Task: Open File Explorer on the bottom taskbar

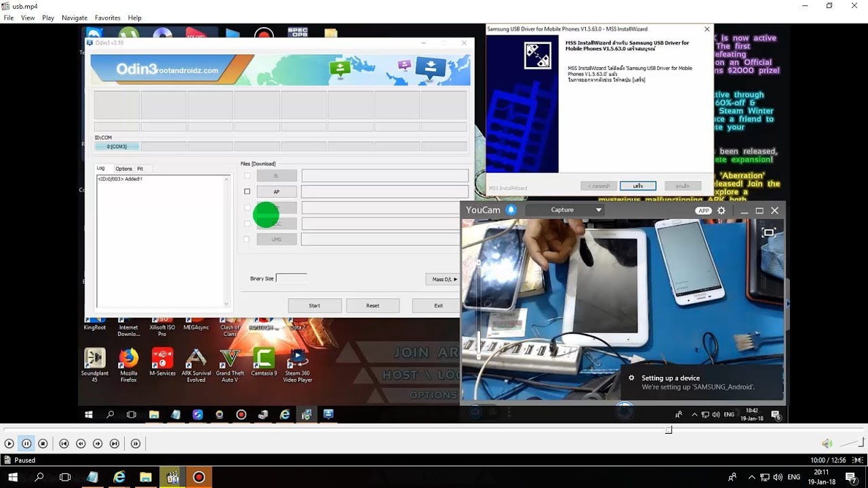Action: tap(146, 477)
